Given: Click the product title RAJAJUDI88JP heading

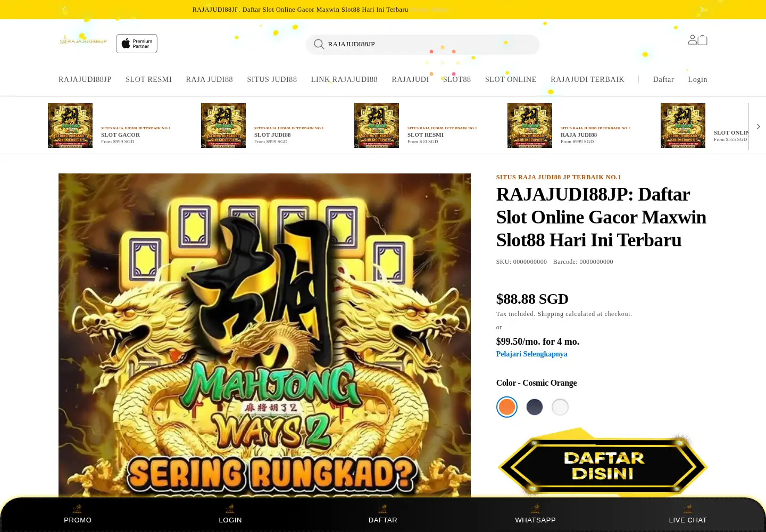Looking at the screenshot, I should (x=601, y=217).
